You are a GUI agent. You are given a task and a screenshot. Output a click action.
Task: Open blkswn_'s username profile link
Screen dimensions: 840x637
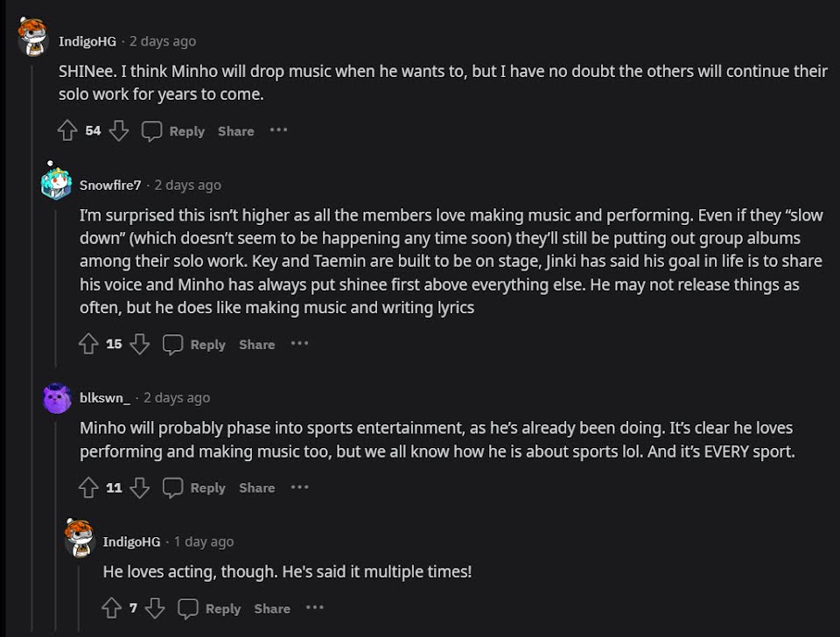pos(104,398)
